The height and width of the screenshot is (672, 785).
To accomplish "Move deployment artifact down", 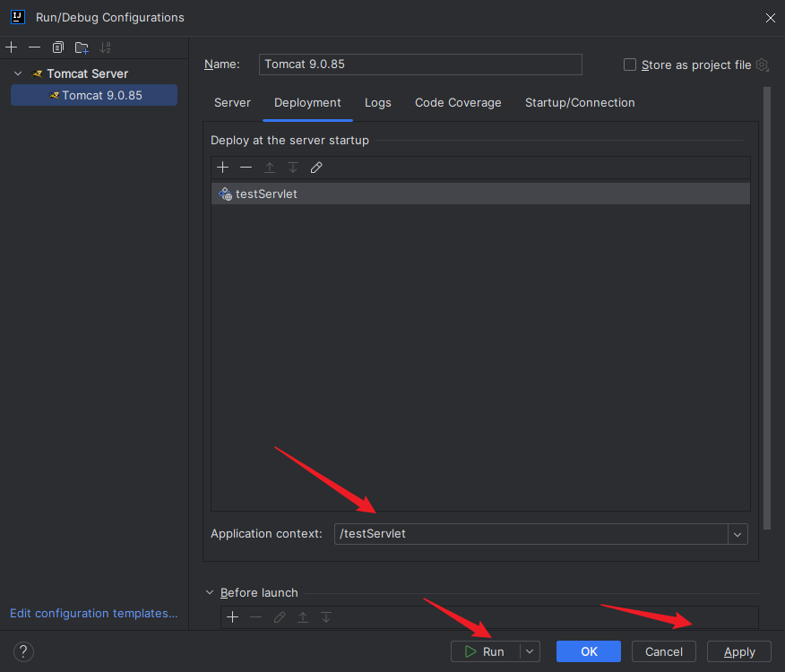I will tap(293, 168).
